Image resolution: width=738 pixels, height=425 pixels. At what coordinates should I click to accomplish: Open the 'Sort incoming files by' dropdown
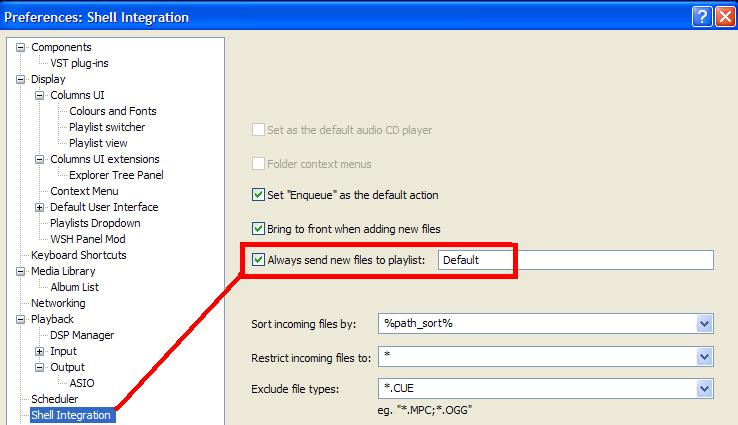tap(704, 324)
